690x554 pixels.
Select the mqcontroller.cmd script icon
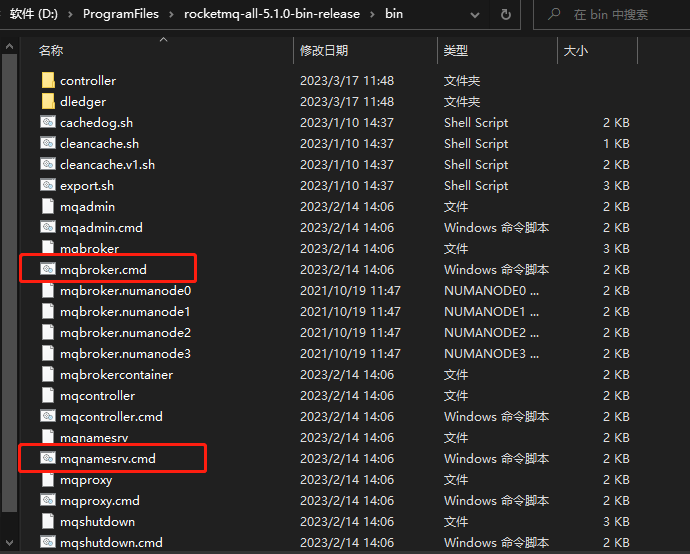tap(48, 416)
